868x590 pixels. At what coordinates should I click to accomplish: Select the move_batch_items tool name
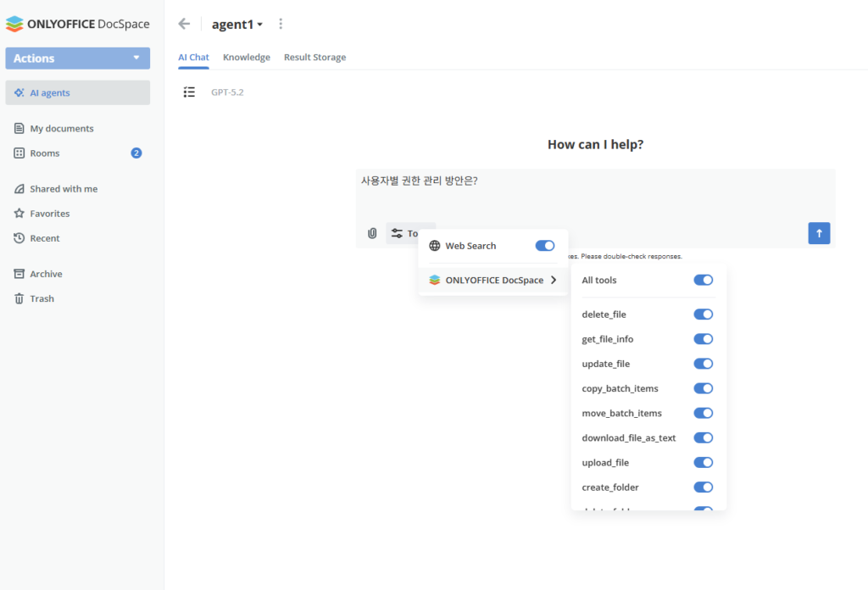(621, 413)
